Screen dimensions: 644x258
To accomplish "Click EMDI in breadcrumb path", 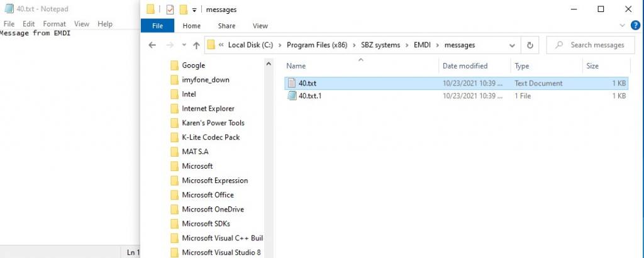I will (422, 45).
